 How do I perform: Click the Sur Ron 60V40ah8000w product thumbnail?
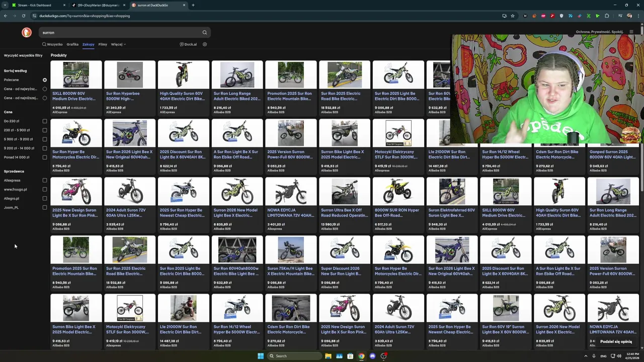(x=237, y=250)
